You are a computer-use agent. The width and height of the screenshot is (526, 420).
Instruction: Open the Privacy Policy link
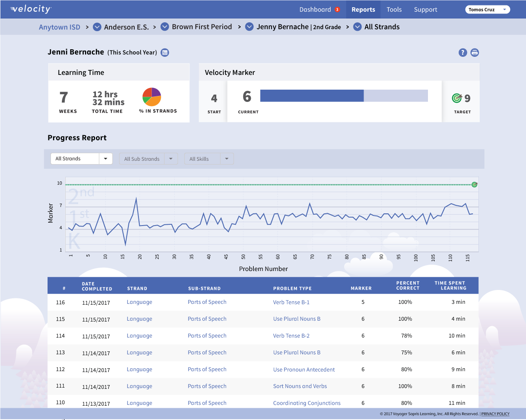(495, 414)
